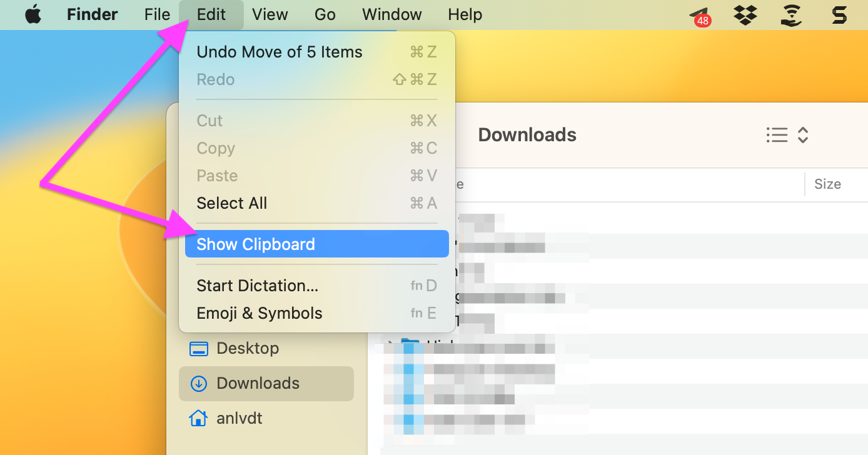Open the Apple menu
The width and height of the screenshot is (868, 455).
[33, 15]
